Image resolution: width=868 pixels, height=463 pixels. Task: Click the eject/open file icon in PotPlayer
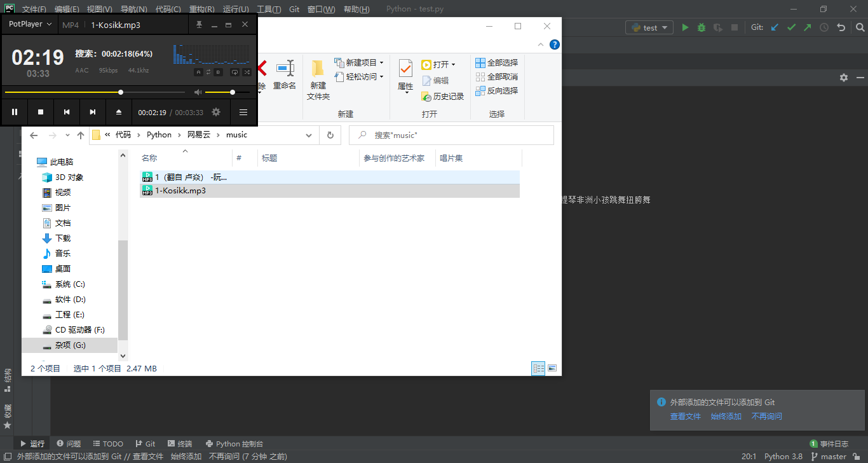[x=119, y=112]
